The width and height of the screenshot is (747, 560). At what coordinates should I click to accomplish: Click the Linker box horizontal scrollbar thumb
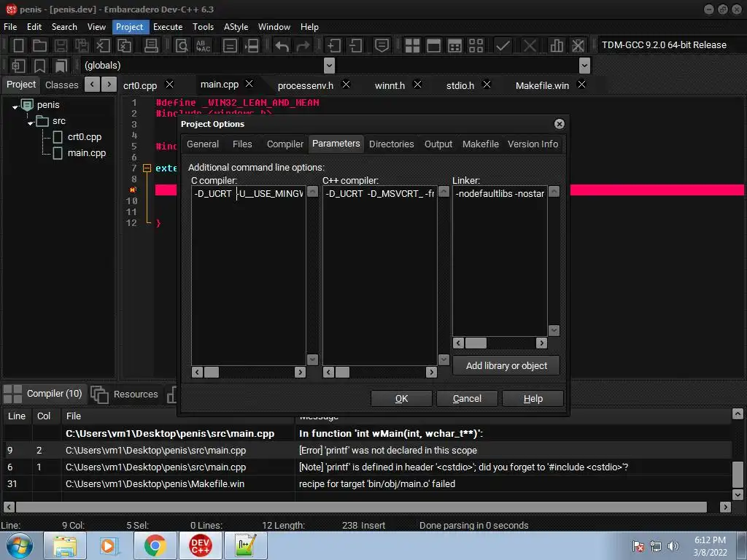click(476, 343)
